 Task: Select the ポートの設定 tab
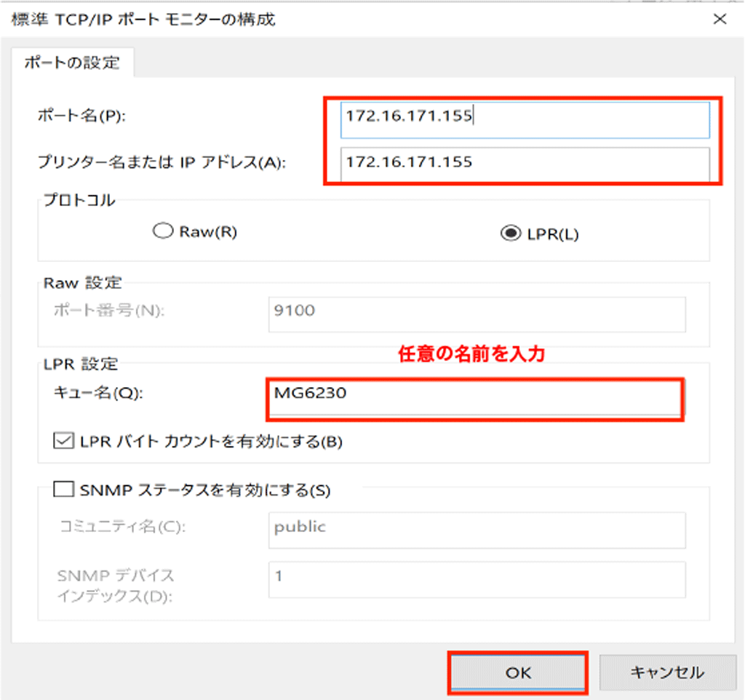pyautogui.click(x=71, y=63)
